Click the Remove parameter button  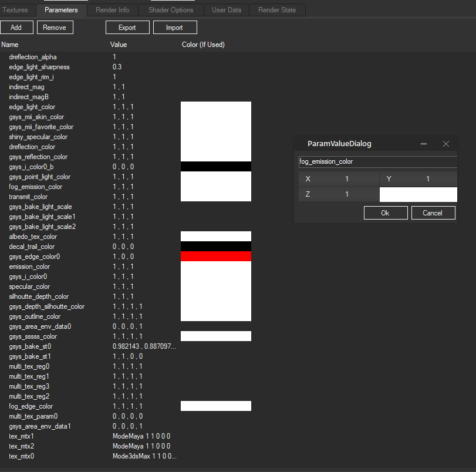tap(55, 27)
